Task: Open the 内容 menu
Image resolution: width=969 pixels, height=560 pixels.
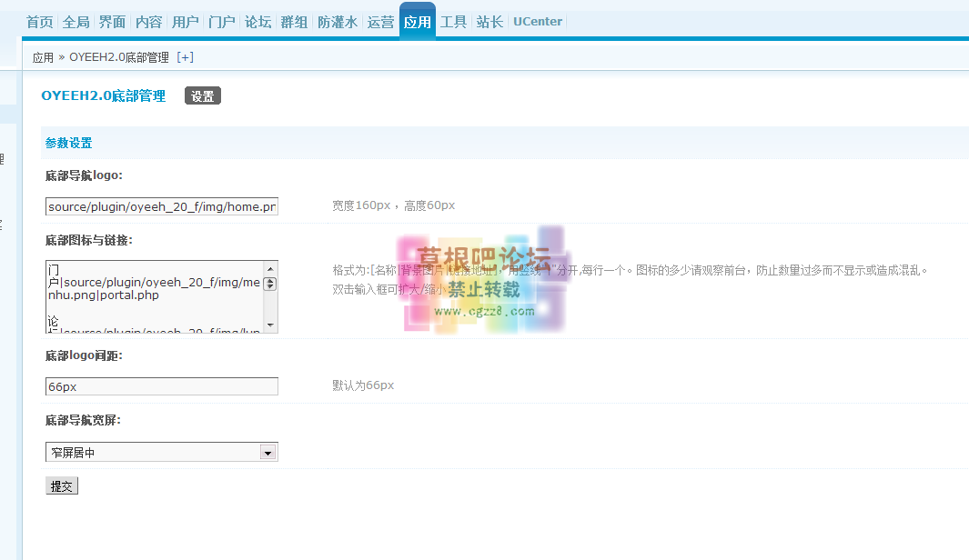Action: point(148,22)
